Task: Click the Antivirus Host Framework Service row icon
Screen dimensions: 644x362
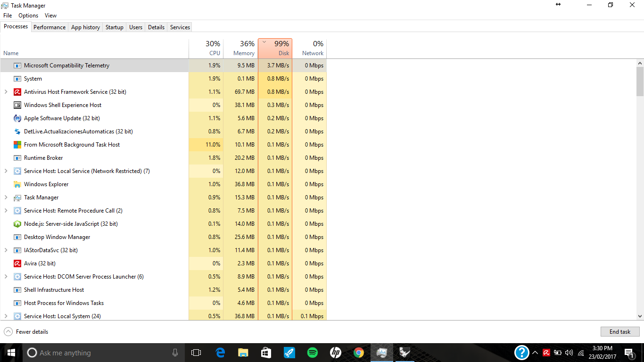Action: pyautogui.click(x=17, y=92)
